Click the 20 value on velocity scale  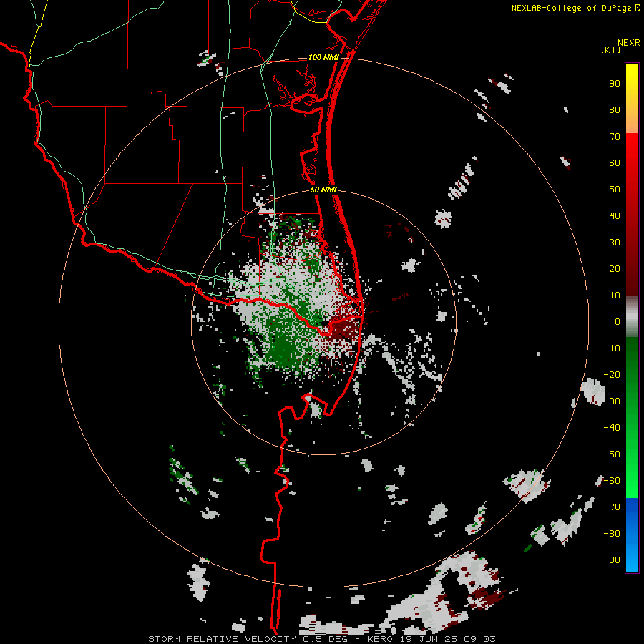[615, 269]
